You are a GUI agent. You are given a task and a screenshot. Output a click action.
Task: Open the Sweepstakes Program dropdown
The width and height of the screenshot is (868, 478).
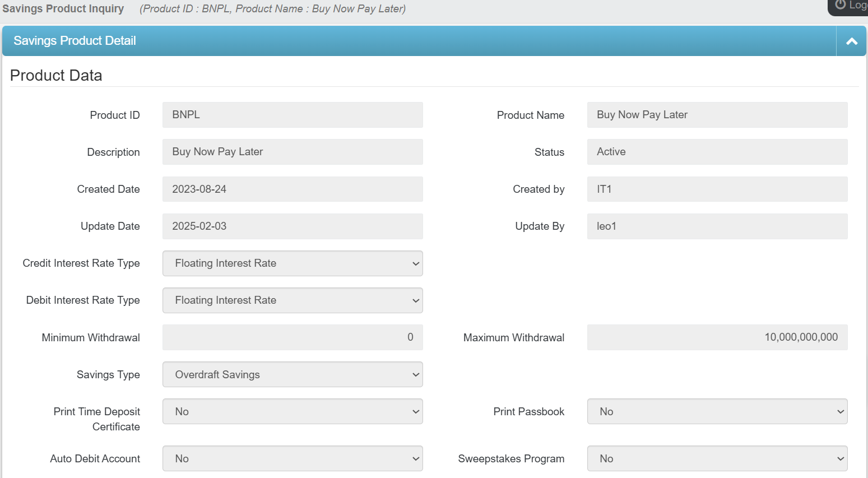pos(717,458)
